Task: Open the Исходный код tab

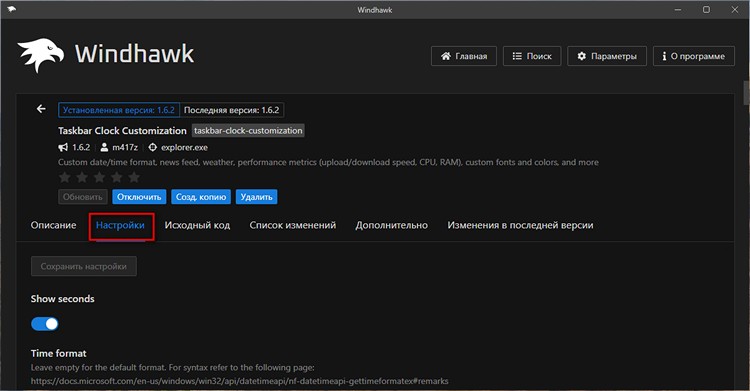Action: [x=197, y=225]
